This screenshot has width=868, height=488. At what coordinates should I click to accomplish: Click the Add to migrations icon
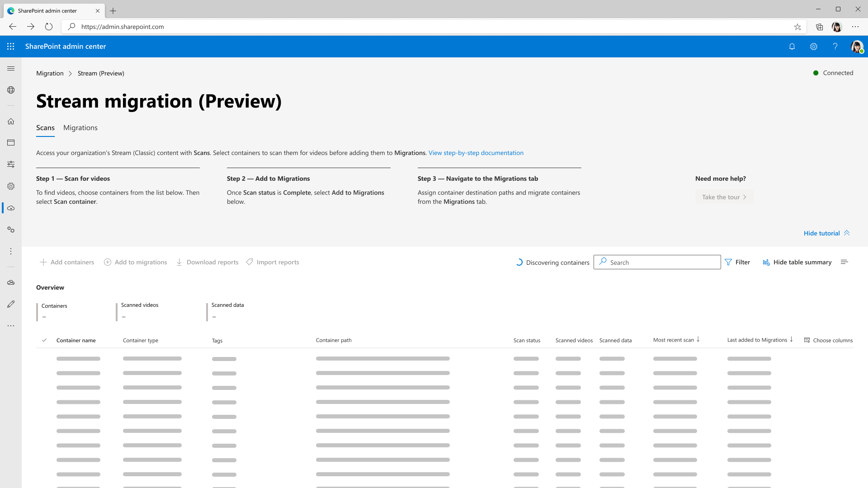[107, 262]
